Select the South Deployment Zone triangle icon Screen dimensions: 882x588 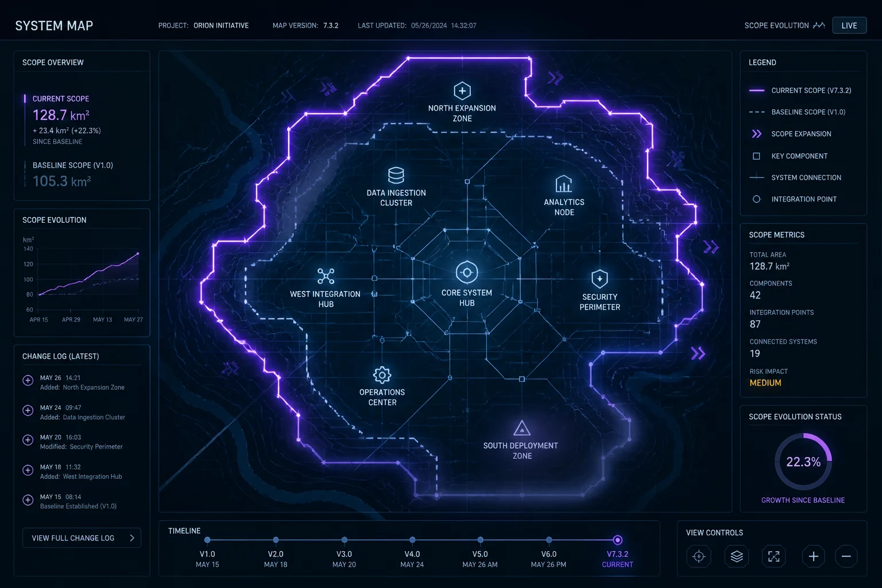[521, 428]
